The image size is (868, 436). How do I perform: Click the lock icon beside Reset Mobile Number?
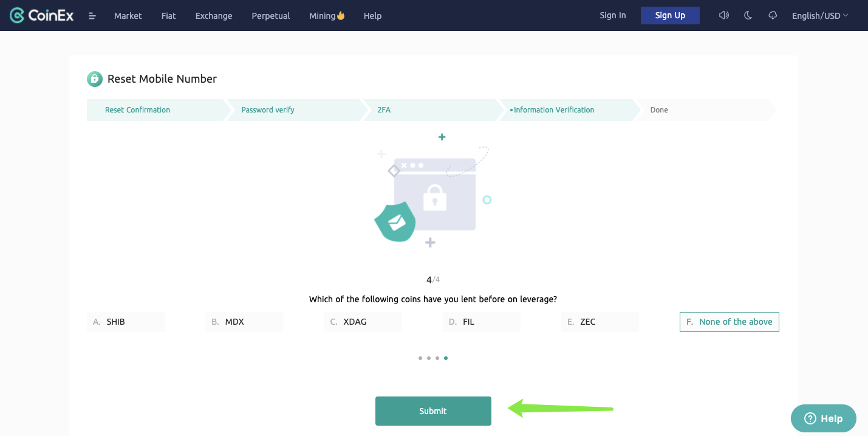pyautogui.click(x=94, y=78)
